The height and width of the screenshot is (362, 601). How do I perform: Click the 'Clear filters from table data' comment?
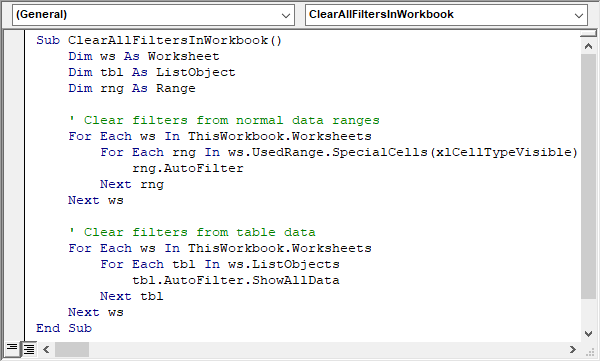coord(192,232)
